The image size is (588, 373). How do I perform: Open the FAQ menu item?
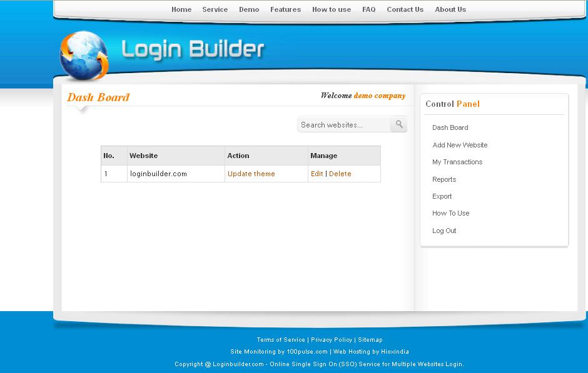(x=368, y=9)
